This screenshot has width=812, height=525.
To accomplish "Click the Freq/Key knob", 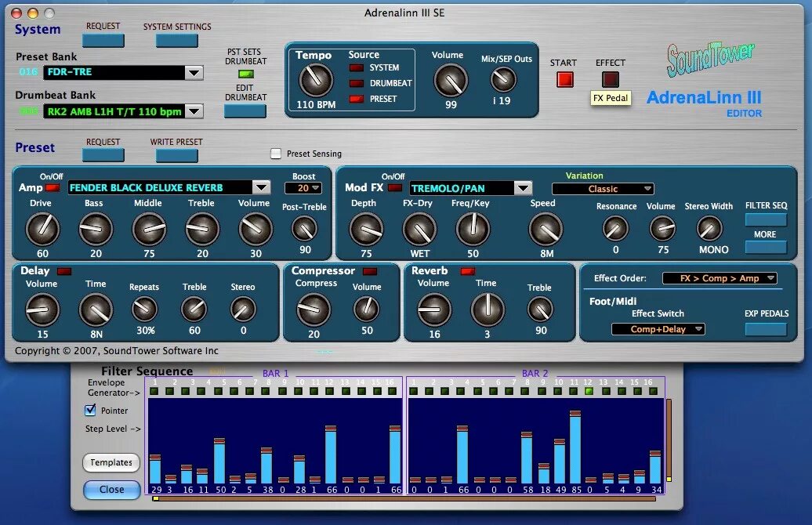I will click(473, 229).
